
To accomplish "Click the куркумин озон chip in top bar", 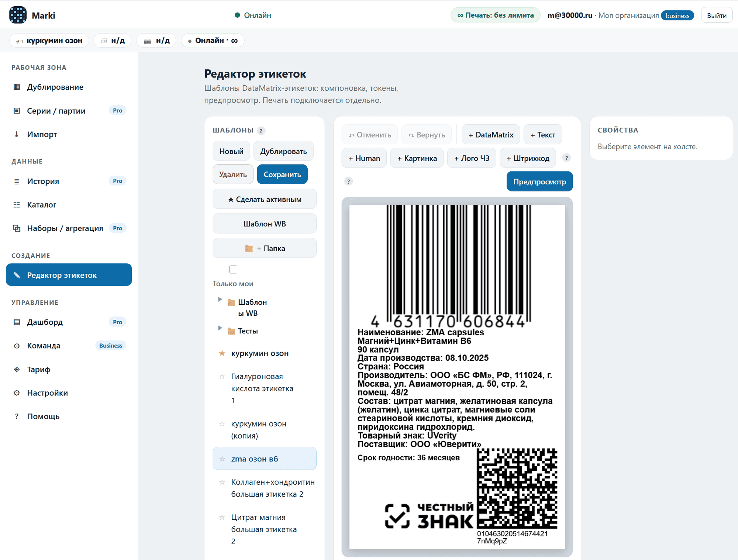I will (x=49, y=41).
